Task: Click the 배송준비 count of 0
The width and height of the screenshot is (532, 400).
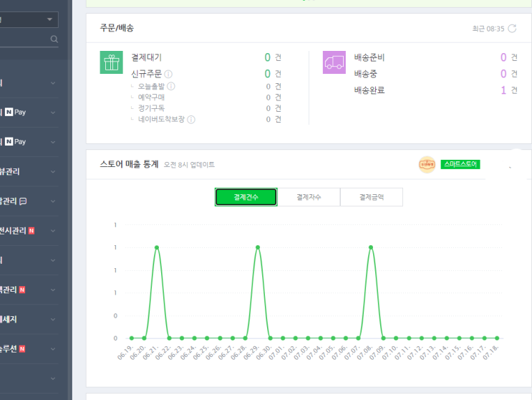Action: 503,57
